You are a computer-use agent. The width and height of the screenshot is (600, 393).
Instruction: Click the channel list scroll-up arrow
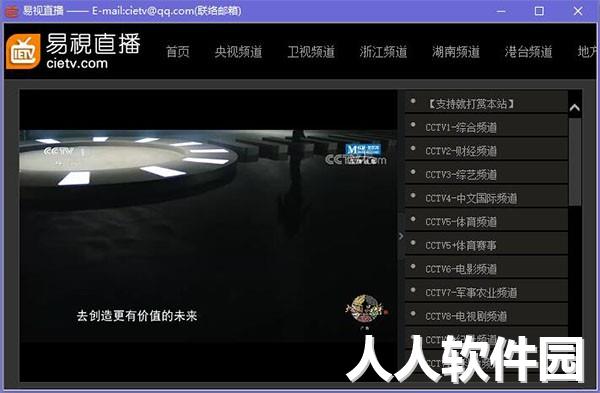574,108
